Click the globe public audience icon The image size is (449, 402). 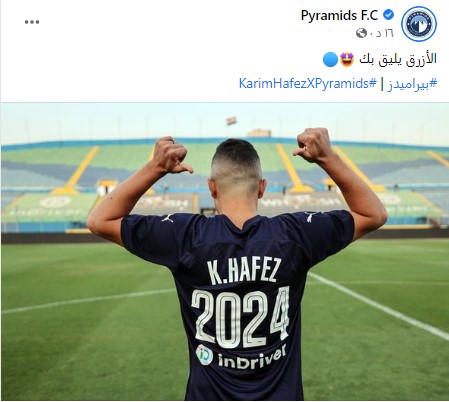(x=361, y=33)
